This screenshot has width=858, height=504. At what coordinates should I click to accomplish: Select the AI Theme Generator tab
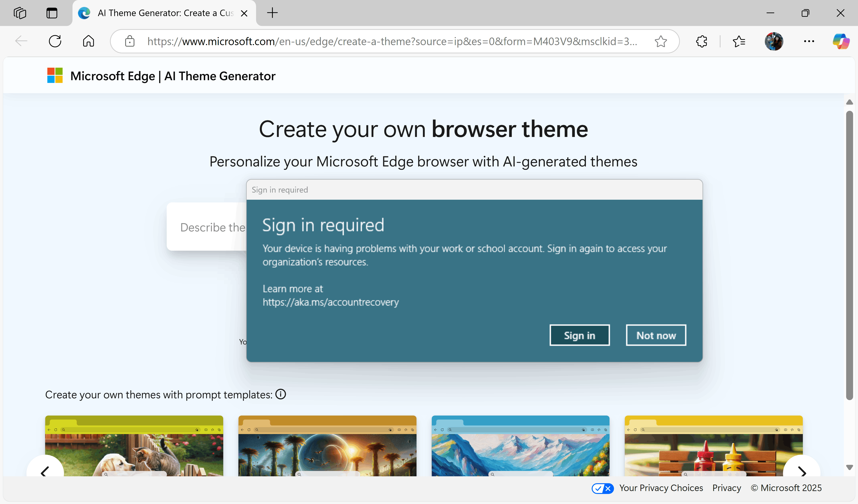coord(164,13)
